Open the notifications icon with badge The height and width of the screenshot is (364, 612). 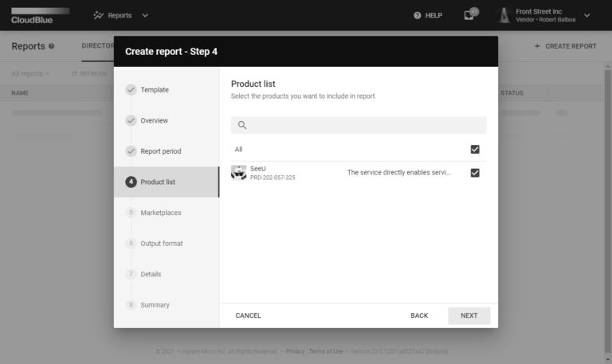[469, 15]
